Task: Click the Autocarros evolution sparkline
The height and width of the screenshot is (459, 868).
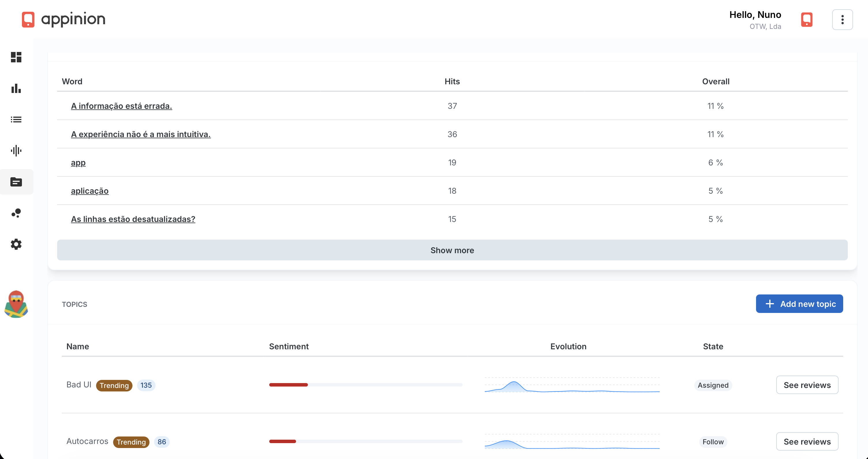Action: (572, 442)
